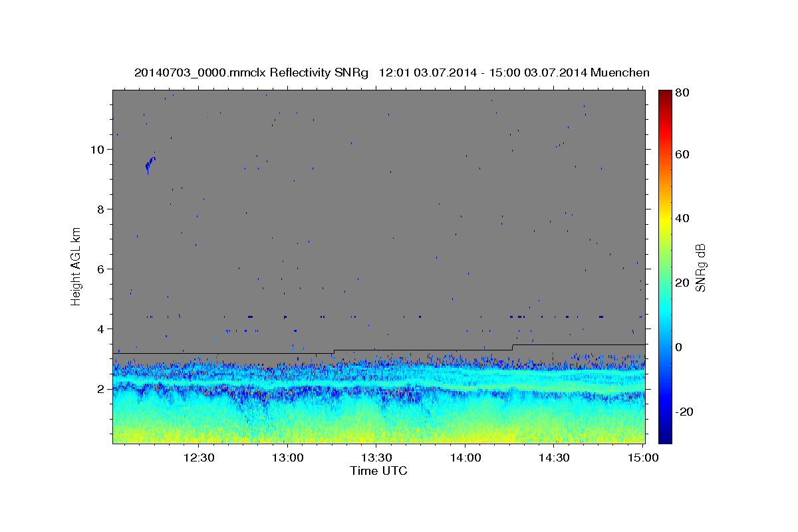The width and height of the screenshot is (798, 532).
Task: Click the height tick label 4
Action: 100,329
